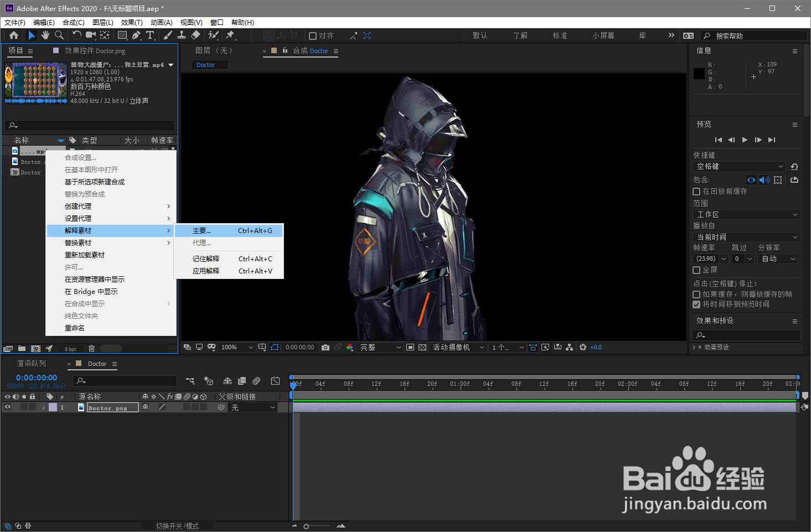Open the spacebar shortcut dropdown

[740, 167]
